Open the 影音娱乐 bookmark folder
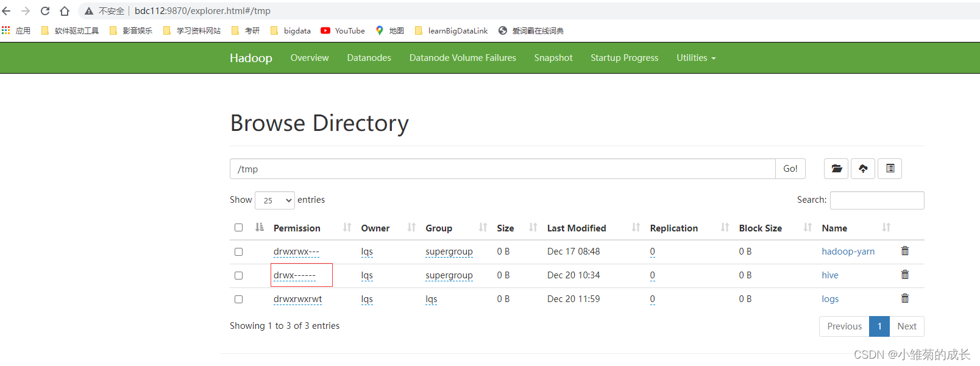 click(x=131, y=30)
